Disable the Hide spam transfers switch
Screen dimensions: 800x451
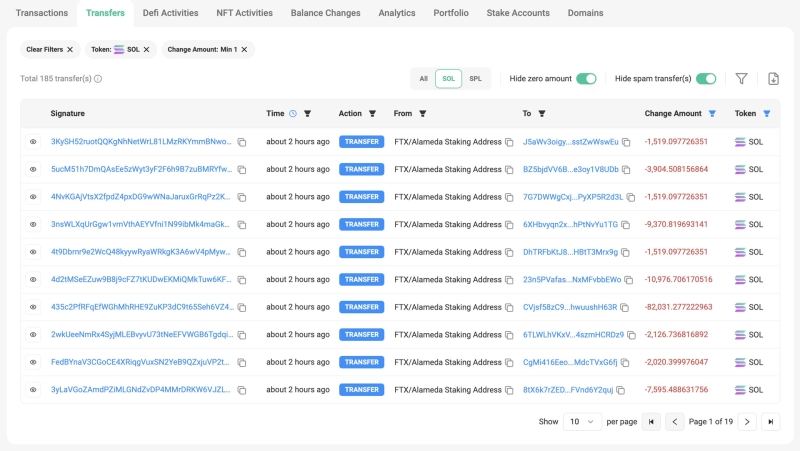click(x=706, y=79)
